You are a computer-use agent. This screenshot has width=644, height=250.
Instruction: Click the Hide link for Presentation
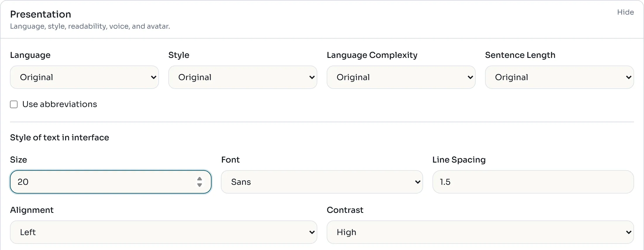point(625,12)
